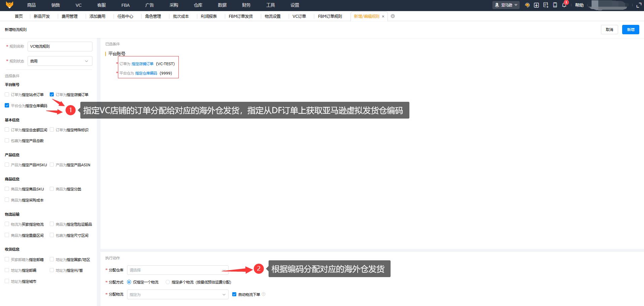Check 产品为指定产品MSKU checkbox
This screenshot has width=644, height=306.
pyautogui.click(x=7, y=165)
